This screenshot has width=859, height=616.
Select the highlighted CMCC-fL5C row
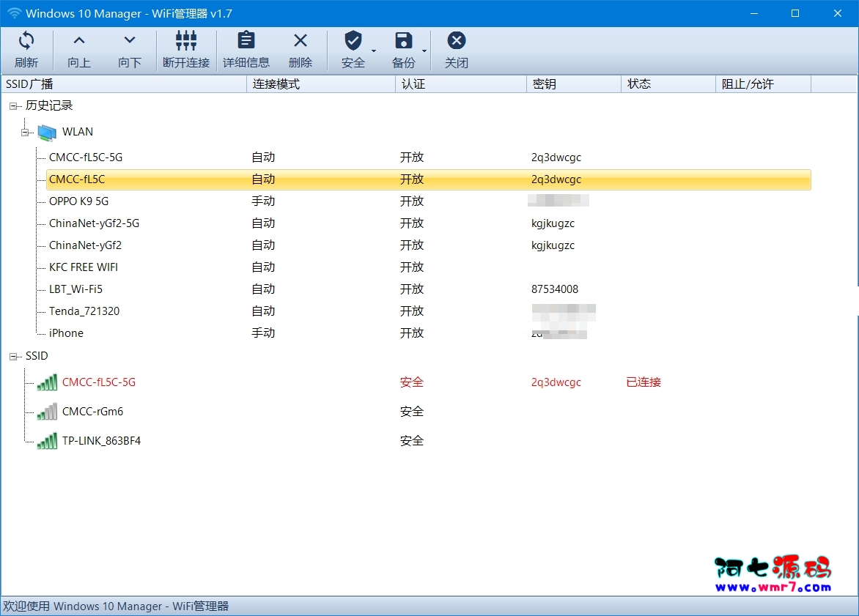[429, 179]
